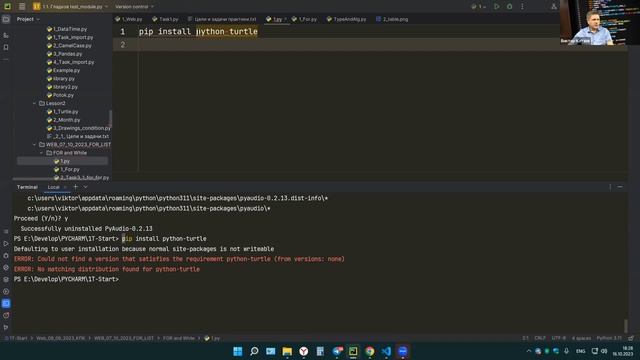The height and width of the screenshot is (360, 640).
Task: Switch to Task1.py editor tab
Action: [x=165, y=19]
